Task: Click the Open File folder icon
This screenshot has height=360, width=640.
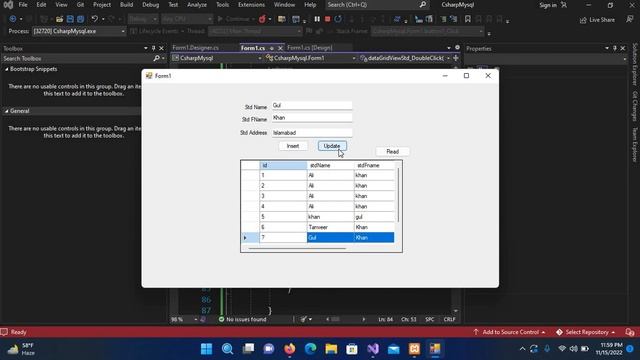Action: (60, 19)
